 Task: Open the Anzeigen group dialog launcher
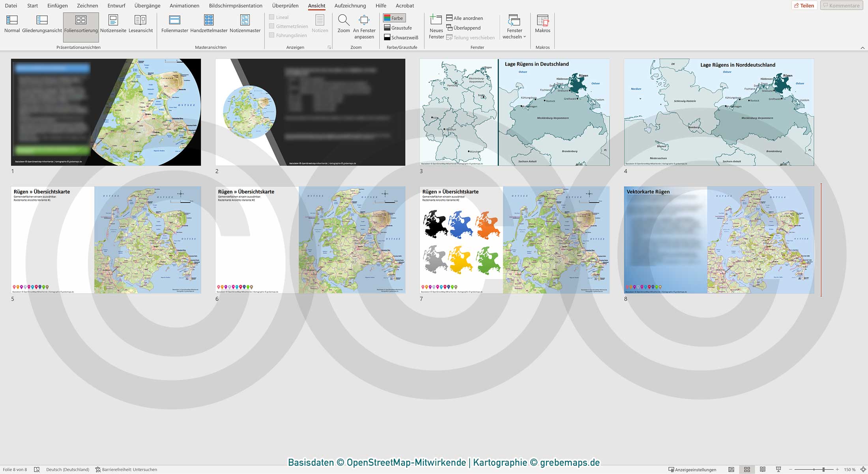pyautogui.click(x=329, y=47)
